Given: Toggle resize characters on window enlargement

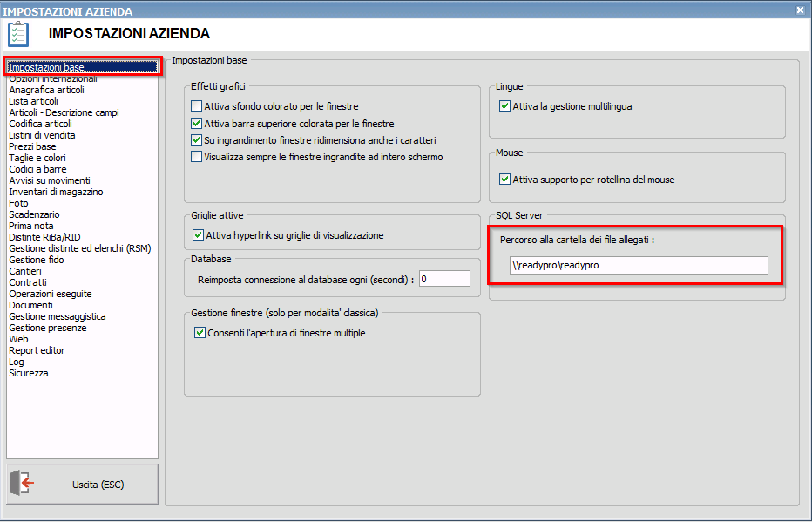Looking at the screenshot, I should pos(197,139).
